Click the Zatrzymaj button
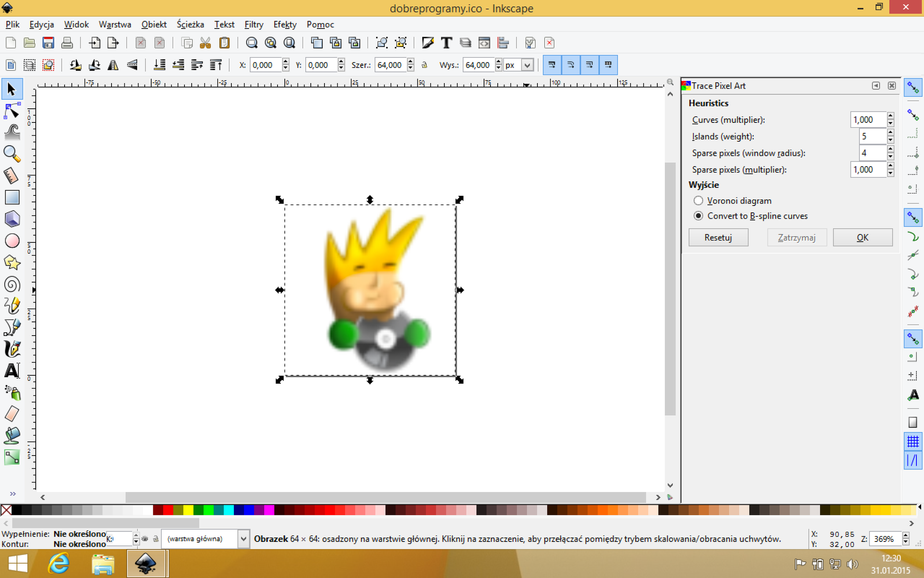Screen dimensions: 924x578 pos(797,238)
